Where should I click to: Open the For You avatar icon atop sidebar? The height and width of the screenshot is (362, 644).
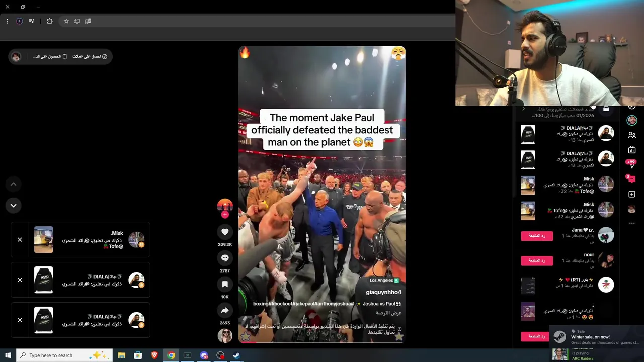pos(632,120)
